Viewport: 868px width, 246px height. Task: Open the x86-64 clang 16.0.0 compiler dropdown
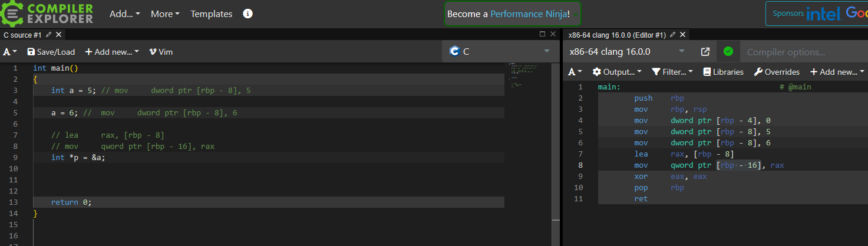626,52
